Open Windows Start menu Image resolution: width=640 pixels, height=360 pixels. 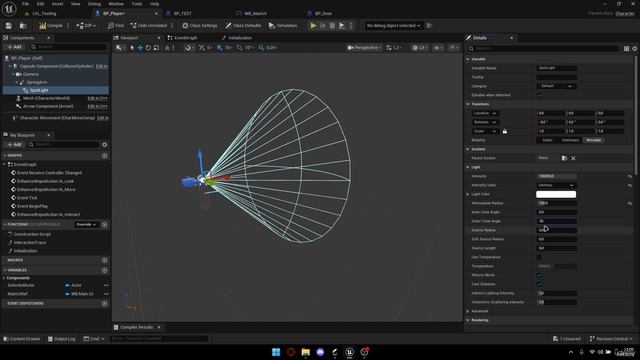[276, 352]
